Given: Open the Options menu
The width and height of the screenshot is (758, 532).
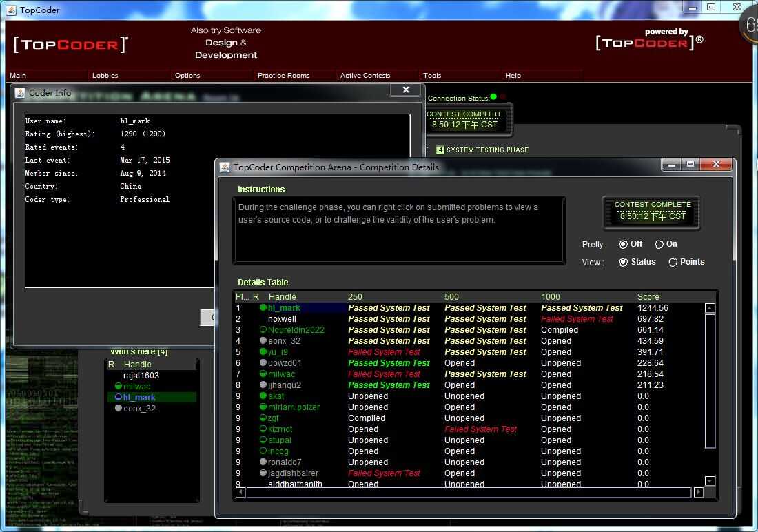Looking at the screenshot, I should click(x=187, y=75).
